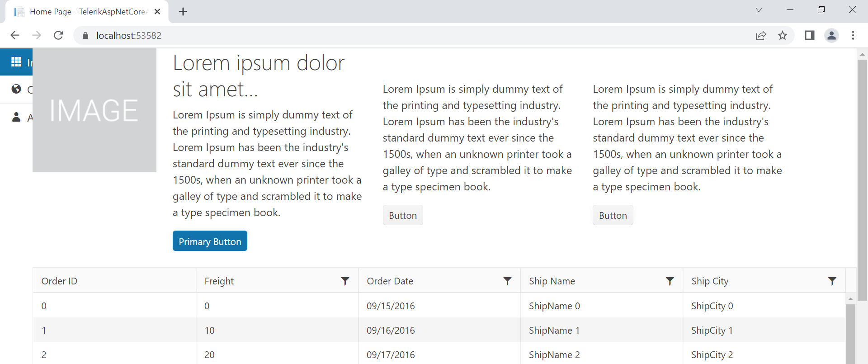Screen dimensions: 868x364
Task: Click the globe icon in the sidebar
Action: pyautogui.click(x=16, y=89)
